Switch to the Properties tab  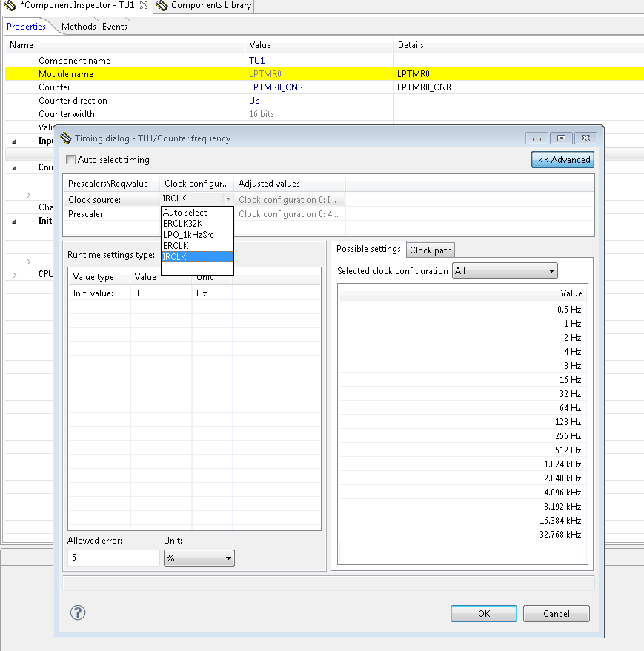[26, 27]
